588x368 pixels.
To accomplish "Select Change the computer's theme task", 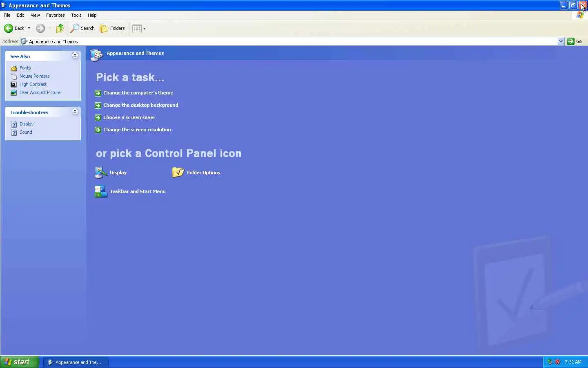I will (x=138, y=93).
